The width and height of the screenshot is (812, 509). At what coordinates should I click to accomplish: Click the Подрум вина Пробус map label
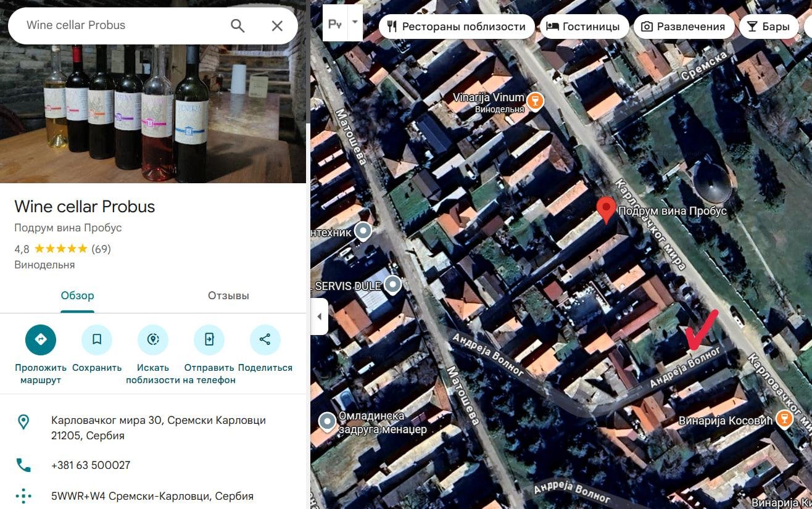[673, 211]
